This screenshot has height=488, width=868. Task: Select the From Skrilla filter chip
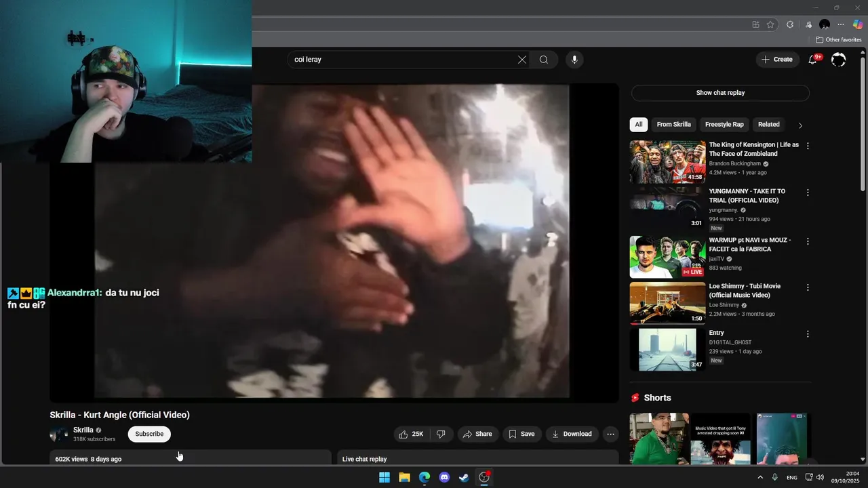(673, 125)
